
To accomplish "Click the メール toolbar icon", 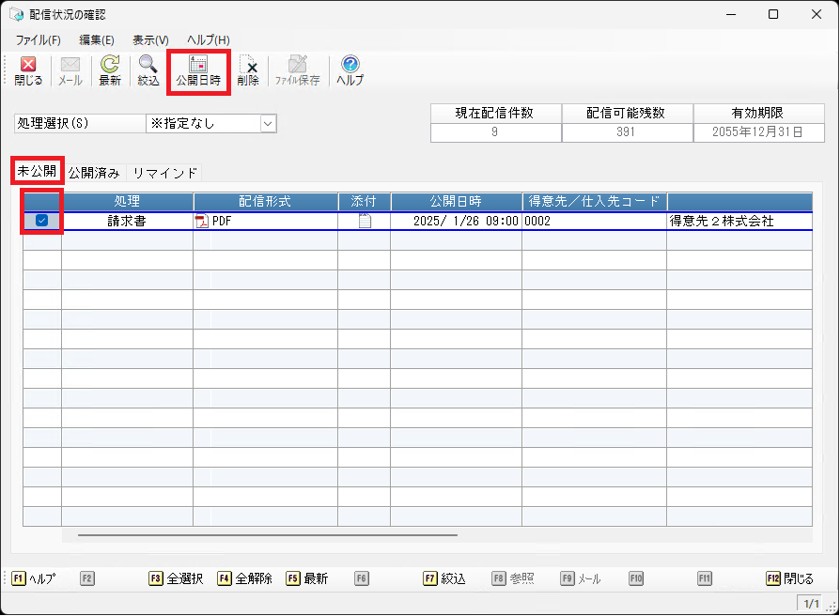I will click(x=70, y=70).
